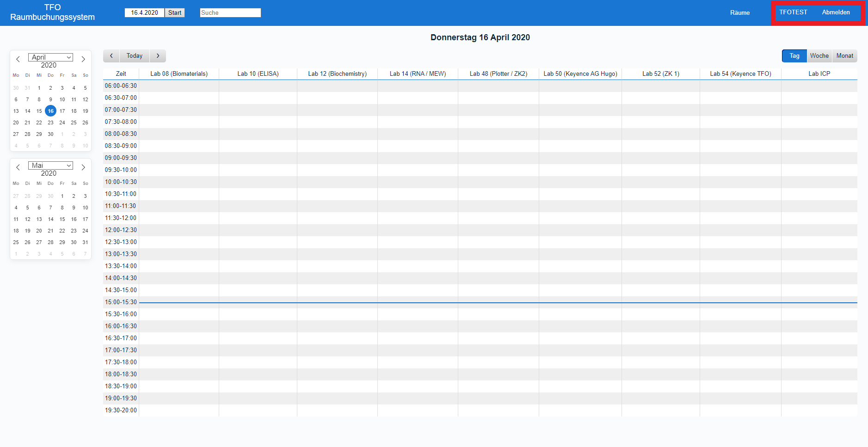The width and height of the screenshot is (868, 447).
Task: Focus the Suche search field
Action: [230, 13]
